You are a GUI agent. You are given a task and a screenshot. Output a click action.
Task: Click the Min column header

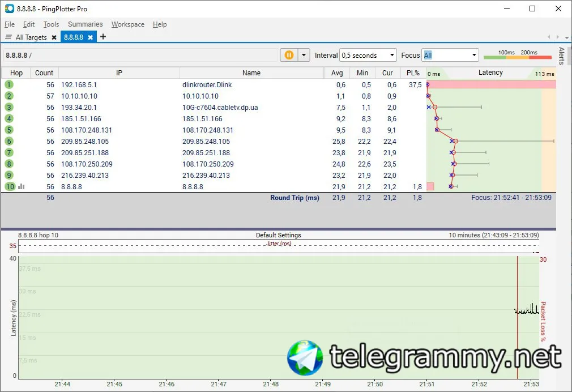click(x=362, y=73)
